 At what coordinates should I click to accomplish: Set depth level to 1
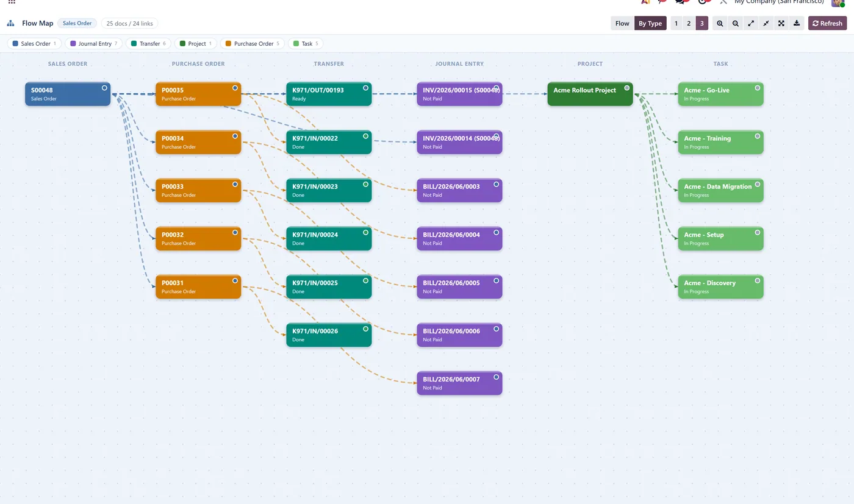pos(676,23)
